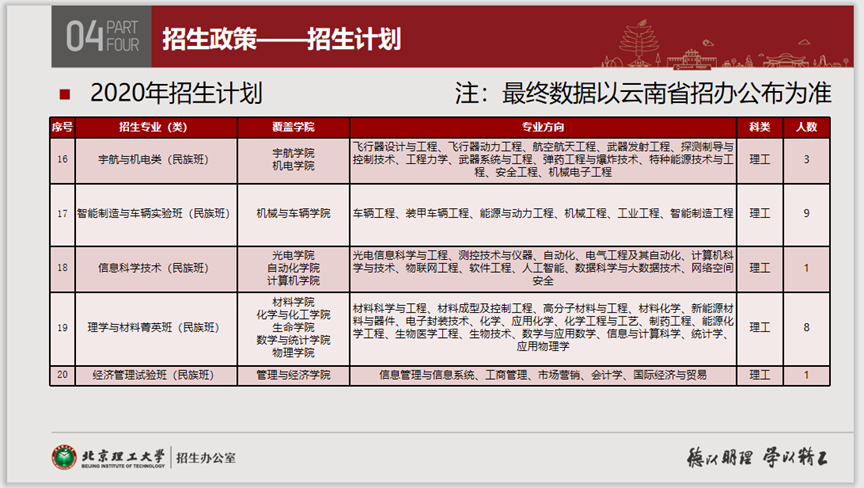Select the 招生专业（类） column header
This screenshot has height=488, width=864.
[156, 128]
